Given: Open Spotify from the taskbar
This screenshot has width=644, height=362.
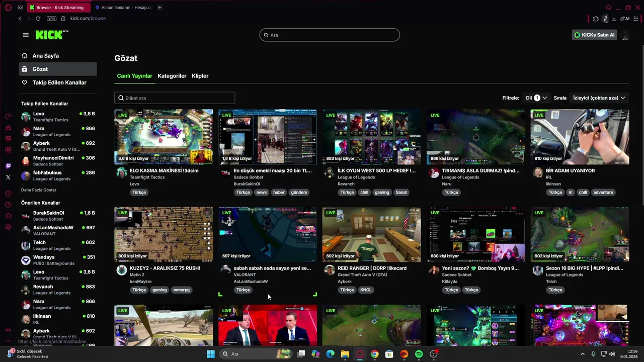Looking at the screenshot, I should pyautogui.click(x=419, y=354).
